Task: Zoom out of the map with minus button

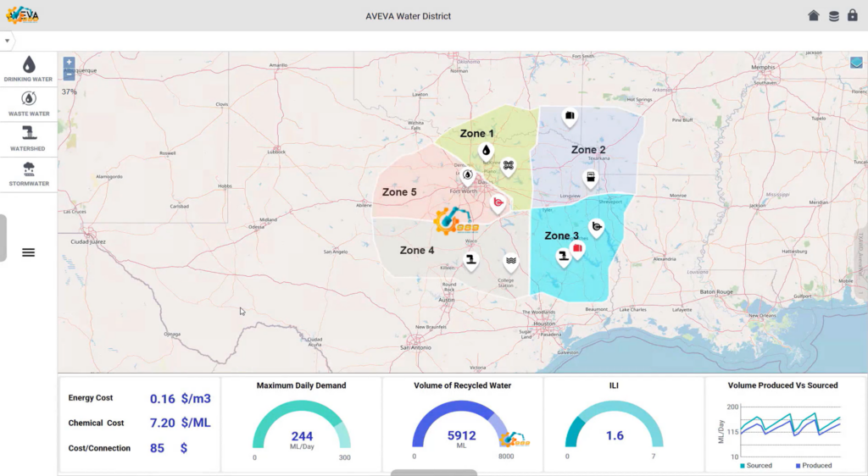Action: point(69,75)
